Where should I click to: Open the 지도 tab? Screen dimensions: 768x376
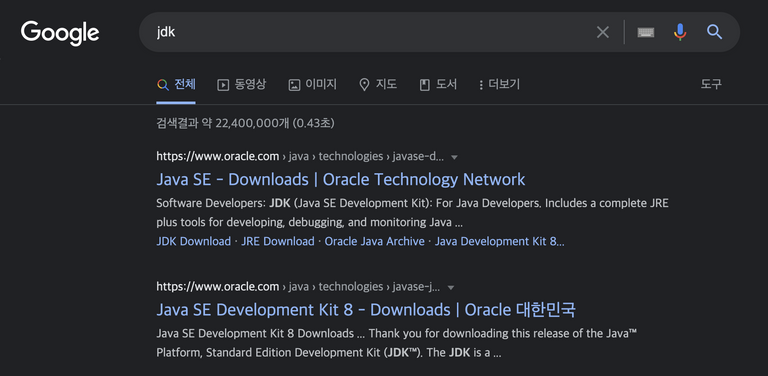[x=378, y=85]
